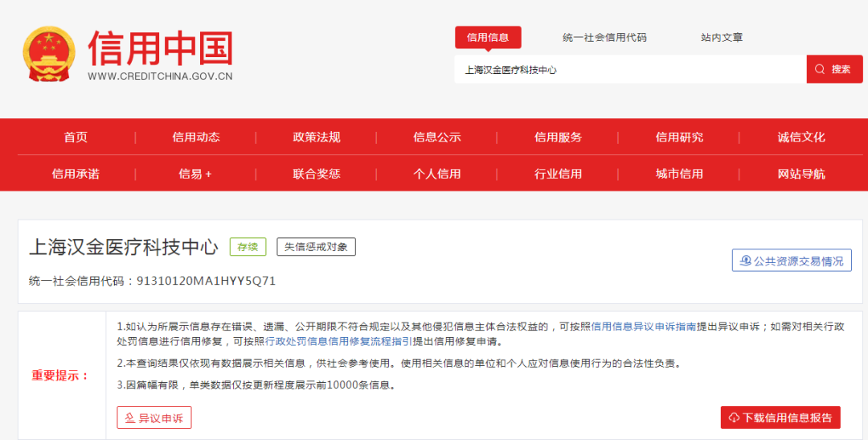Viewport: 868px width, 440px height.
Task: Open 首页 in navigation bar
Action: click(76, 137)
